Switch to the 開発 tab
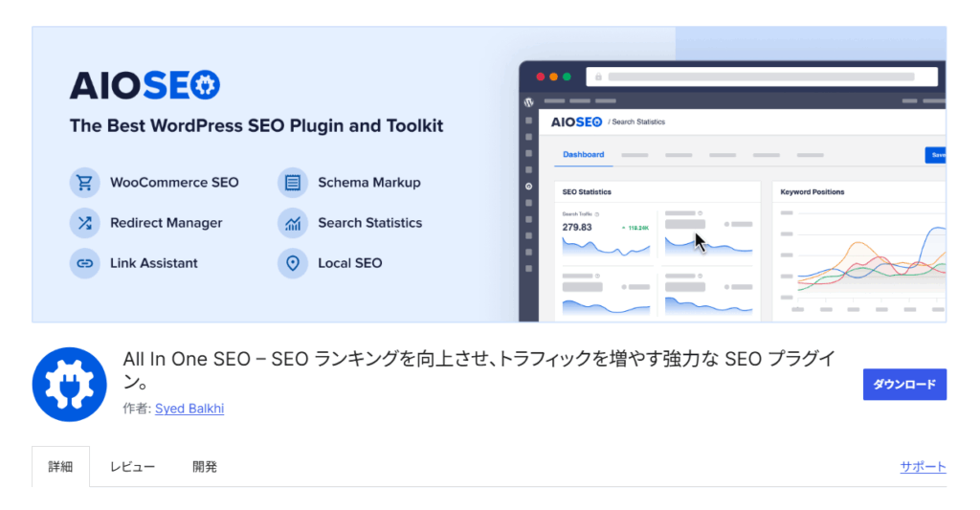The width and height of the screenshot is (980, 510). tap(205, 467)
